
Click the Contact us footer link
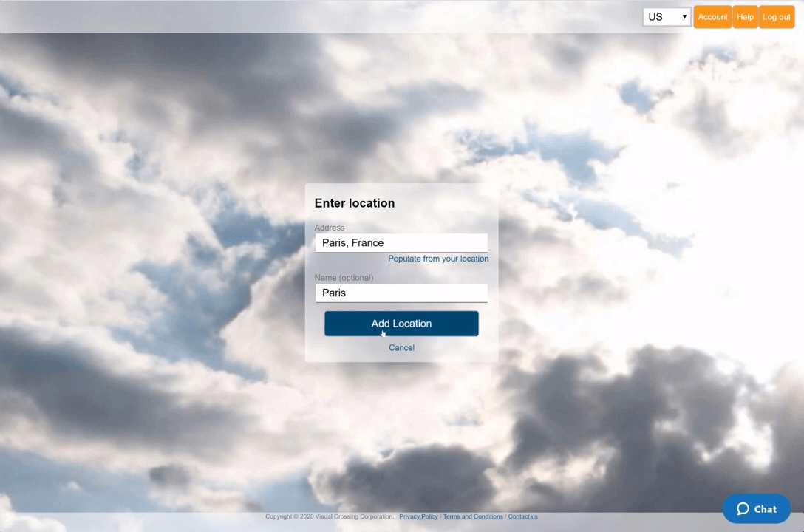(x=522, y=517)
